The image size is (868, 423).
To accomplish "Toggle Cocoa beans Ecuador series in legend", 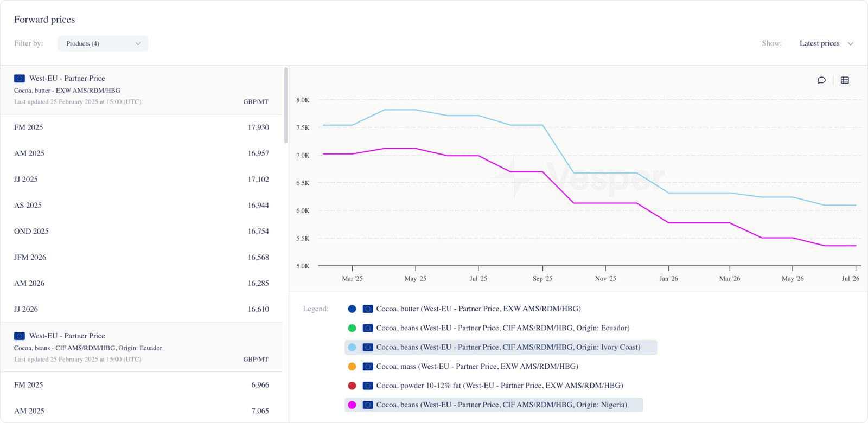I will tap(502, 328).
